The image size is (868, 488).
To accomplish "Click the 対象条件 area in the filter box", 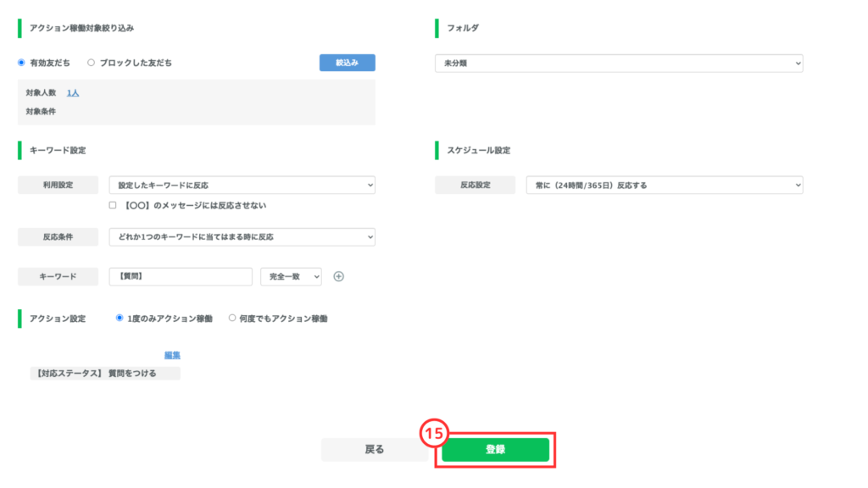I will pos(41,111).
